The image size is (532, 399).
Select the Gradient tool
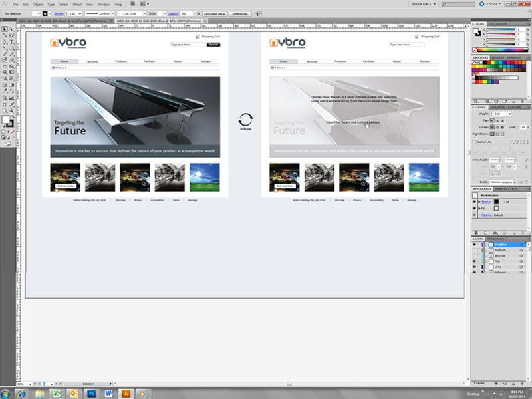click(x=11, y=85)
